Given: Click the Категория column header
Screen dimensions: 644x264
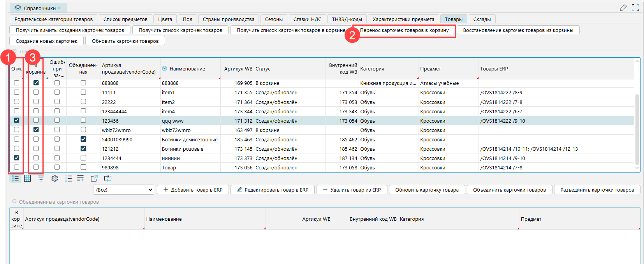Looking at the screenshot, I should (x=389, y=69).
